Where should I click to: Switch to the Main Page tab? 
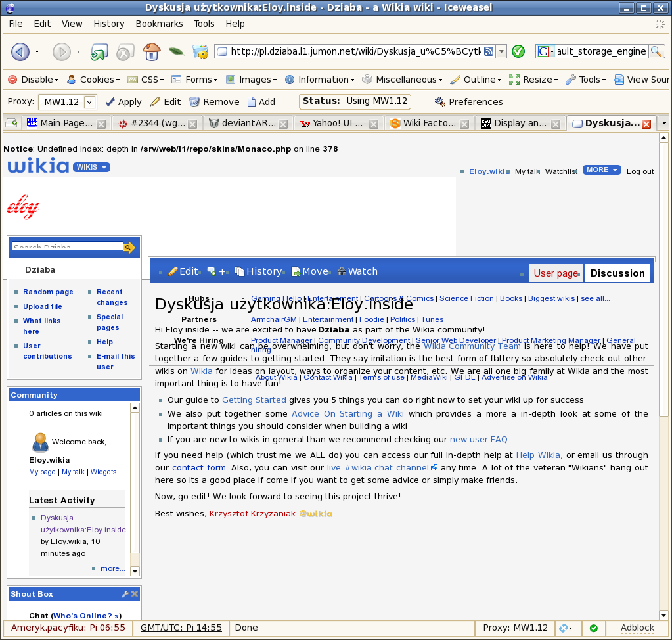click(66, 123)
